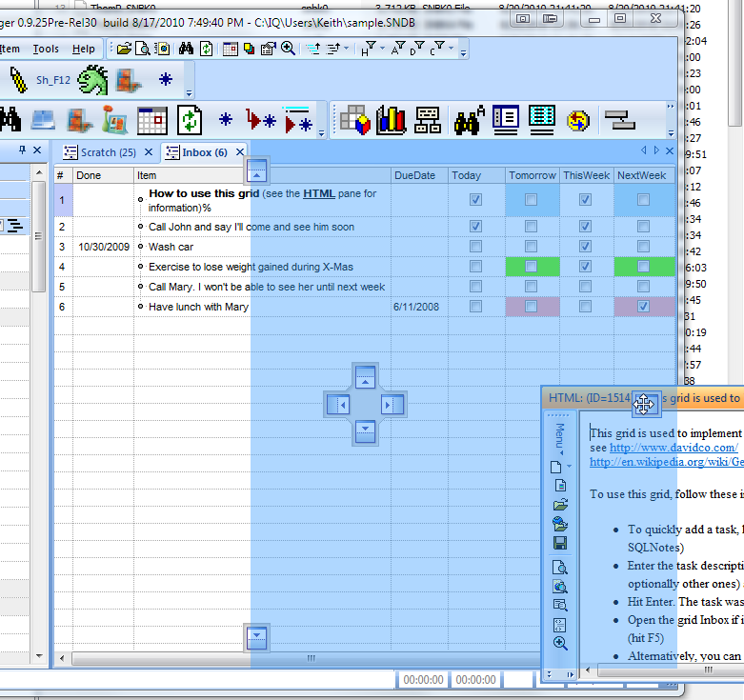Expand overflow chevron of chart and Gantt toolbar
The image size is (744, 700).
[671, 107]
